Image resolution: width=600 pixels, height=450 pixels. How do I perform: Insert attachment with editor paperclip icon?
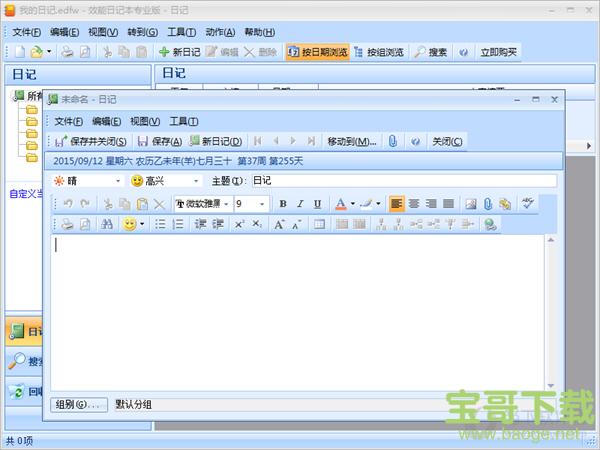[488, 204]
